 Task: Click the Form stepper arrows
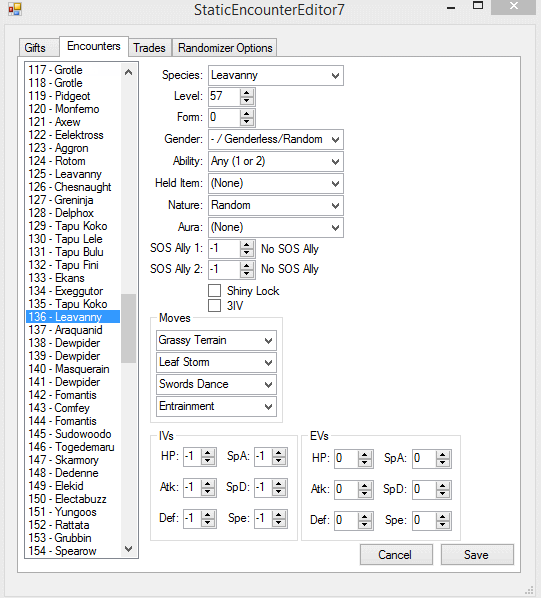coord(247,117)
